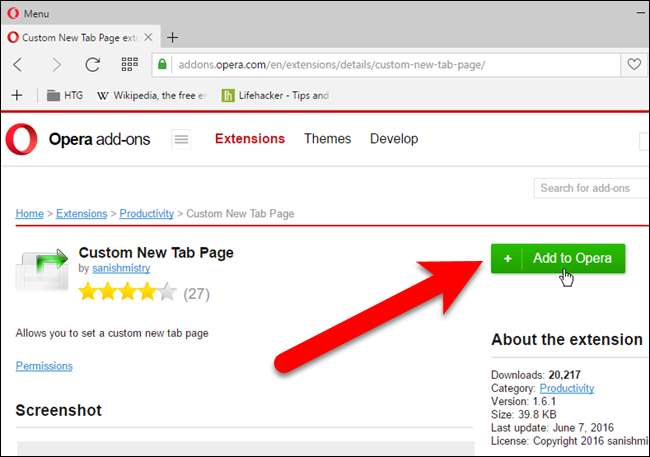Click the About the extension heading
The height and width of the screenshot is (457, 650).
[567, 340]
